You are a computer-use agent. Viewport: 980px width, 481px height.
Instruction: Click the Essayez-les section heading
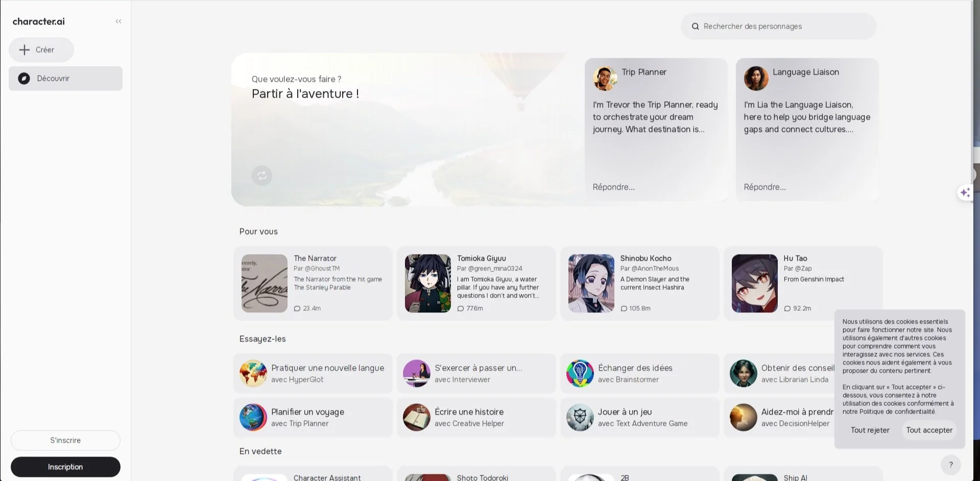coord(262,339)
